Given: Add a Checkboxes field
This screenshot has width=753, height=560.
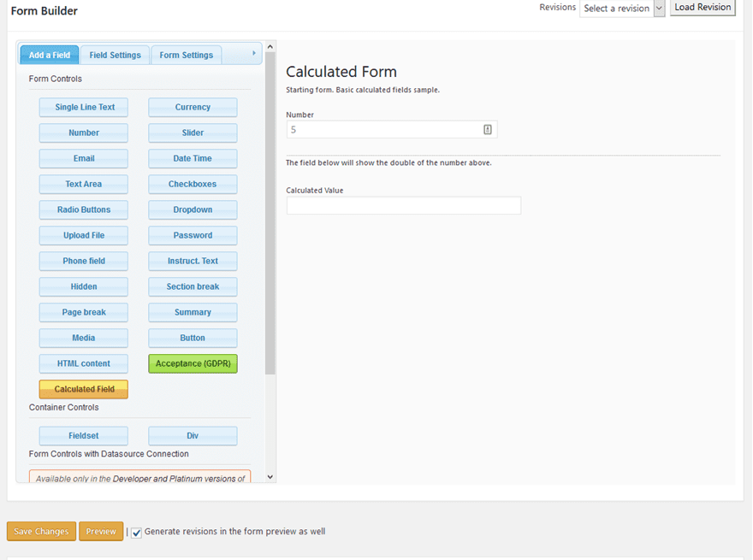Looking at the screenshot, I should coord(193,184).
